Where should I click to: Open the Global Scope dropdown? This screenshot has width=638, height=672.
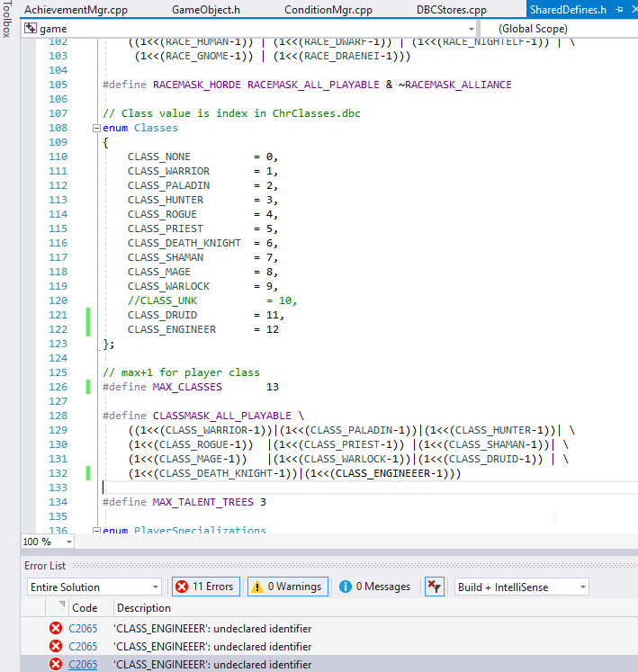533,29
